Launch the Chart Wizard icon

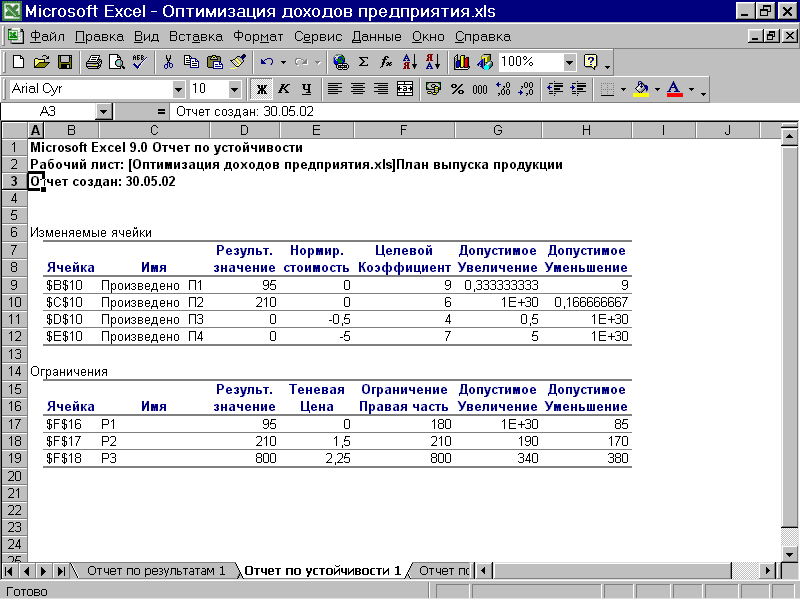(x=462, y=62)
